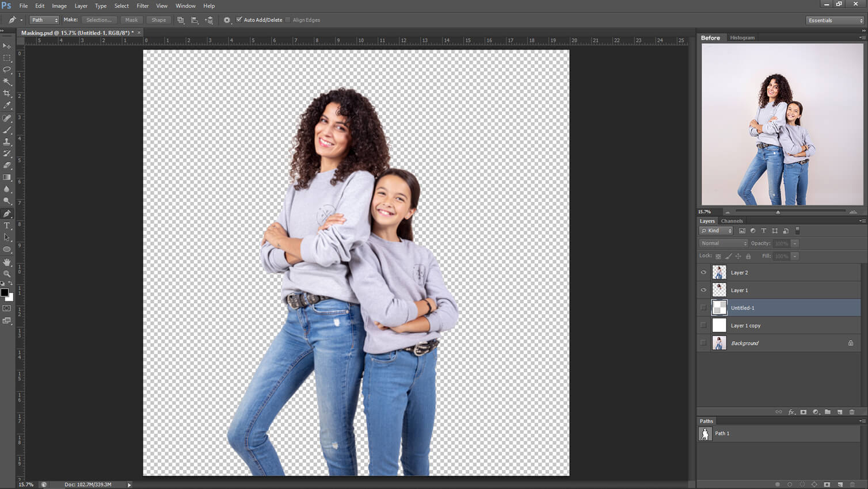The image size is (868, 489).
Task: Switch to the Histogram tab
Action: [x=742, y=38]
